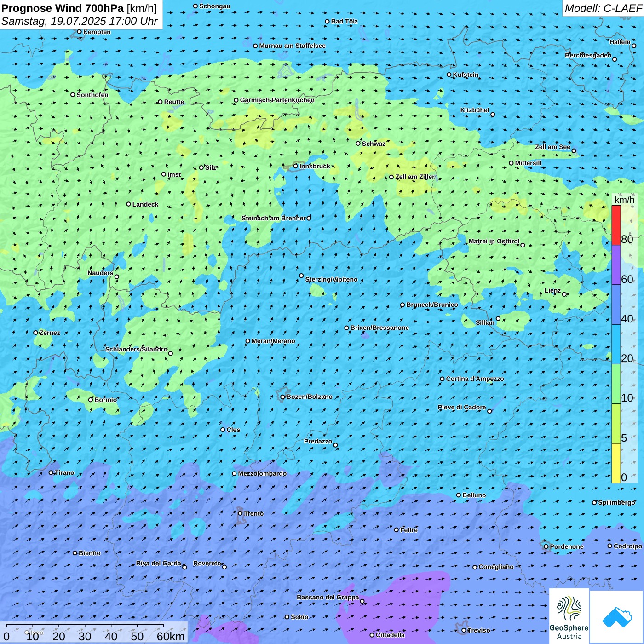Click the 'Murnau am Staffelsee' label
644x644 pixels.
click(x=292, y=46)
